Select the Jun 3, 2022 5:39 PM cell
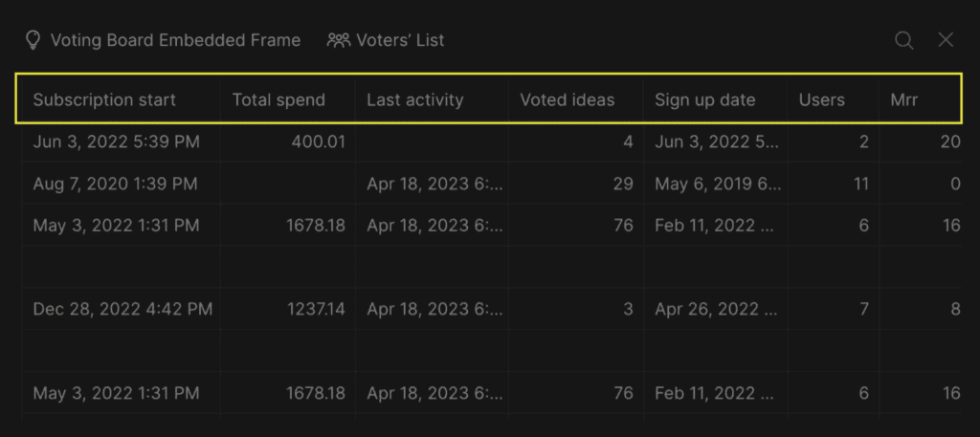This screenshot has height=437, width=980. 121,142
